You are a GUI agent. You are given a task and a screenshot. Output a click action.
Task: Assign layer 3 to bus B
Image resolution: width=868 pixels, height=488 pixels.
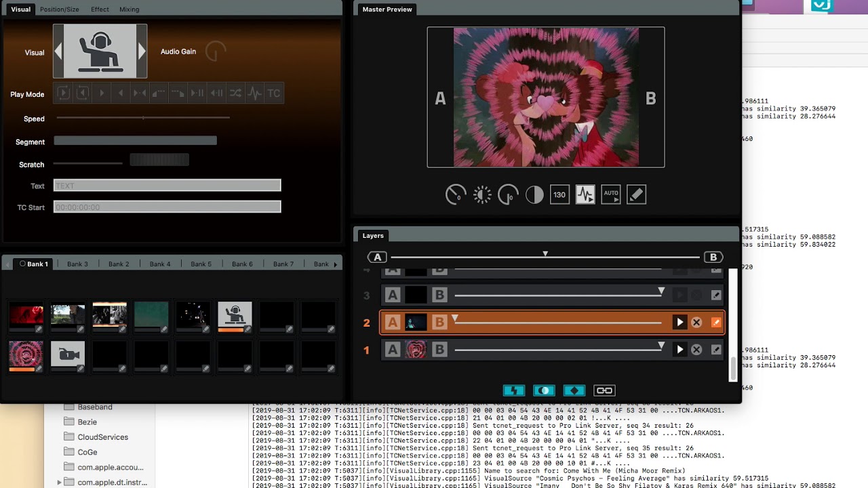439,296
